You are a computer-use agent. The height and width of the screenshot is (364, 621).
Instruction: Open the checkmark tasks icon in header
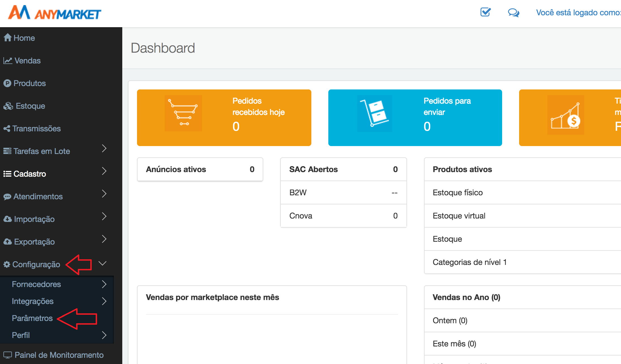(485, 12)
